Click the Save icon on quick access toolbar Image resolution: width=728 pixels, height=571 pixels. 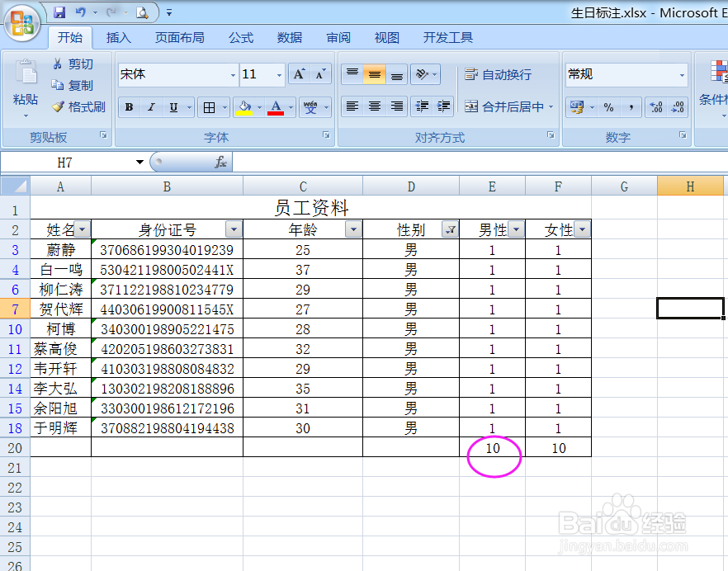(x=59, y=11)
